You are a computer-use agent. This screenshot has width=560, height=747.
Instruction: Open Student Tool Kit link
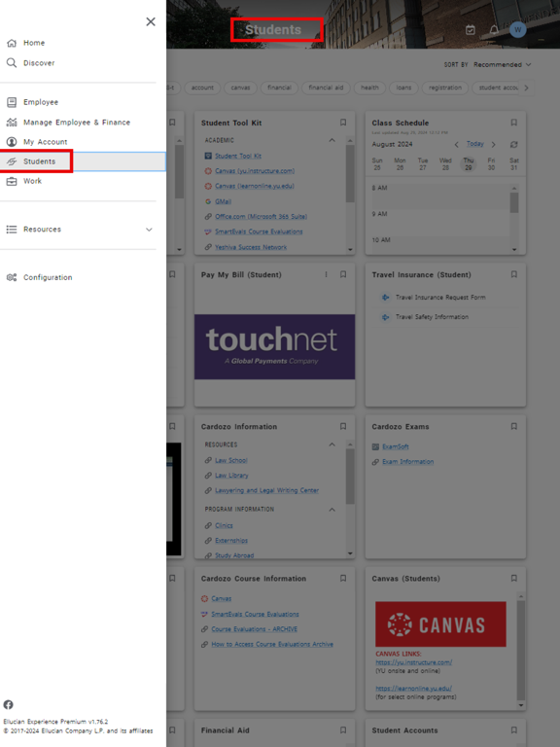coord(238,156)
